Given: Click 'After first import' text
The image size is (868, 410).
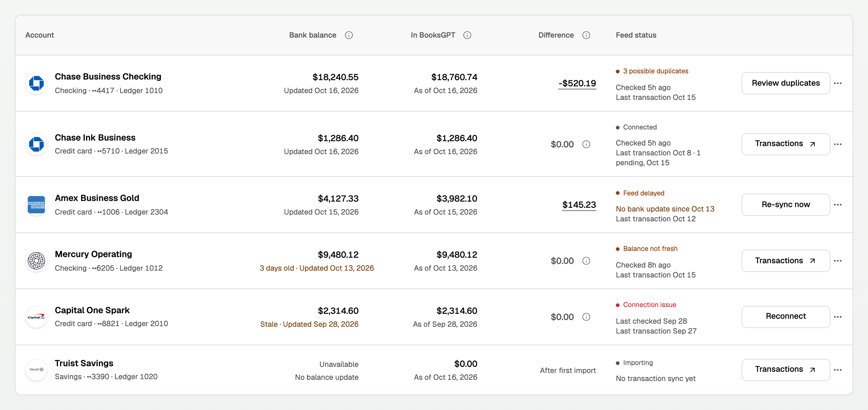Looking at the screenshot, I should [x=567, y=370].
